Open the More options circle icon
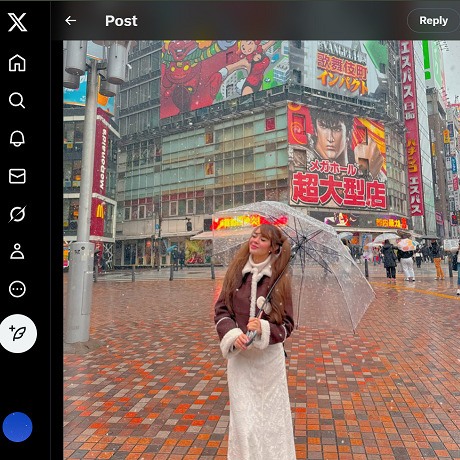 tap(17, 289)
